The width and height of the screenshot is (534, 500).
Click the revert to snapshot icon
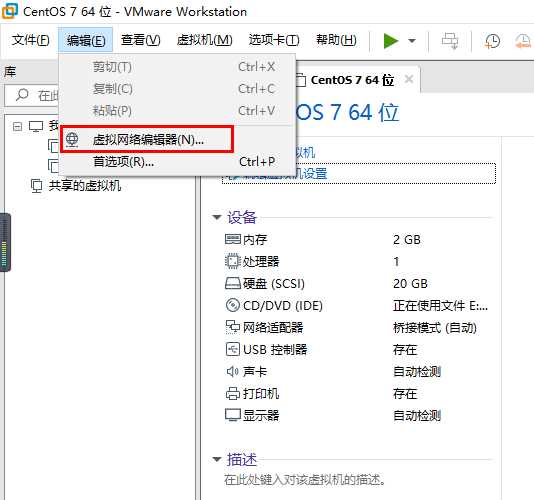523,41
